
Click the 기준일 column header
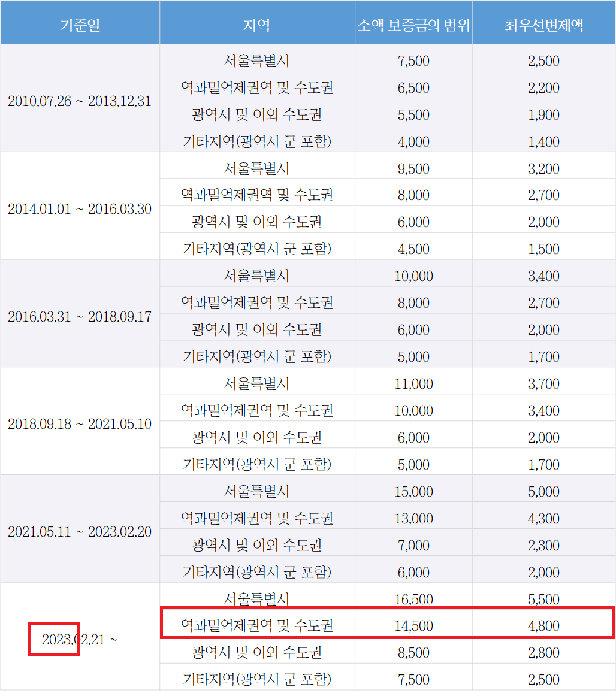click(x=80, y=22)
